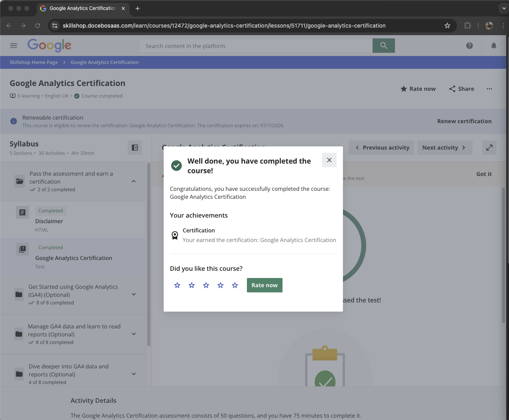
Task: Select the Google Analytics Certification browser tab
Action: [83, 8]
